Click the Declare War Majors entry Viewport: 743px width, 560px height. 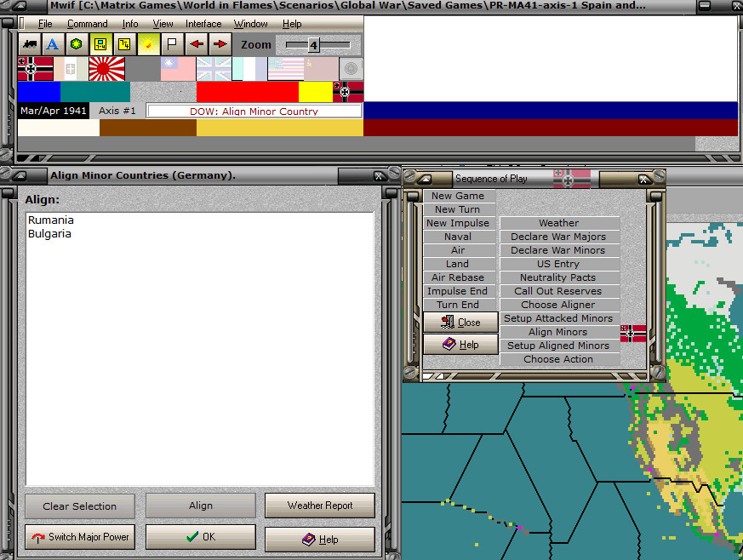559,237
